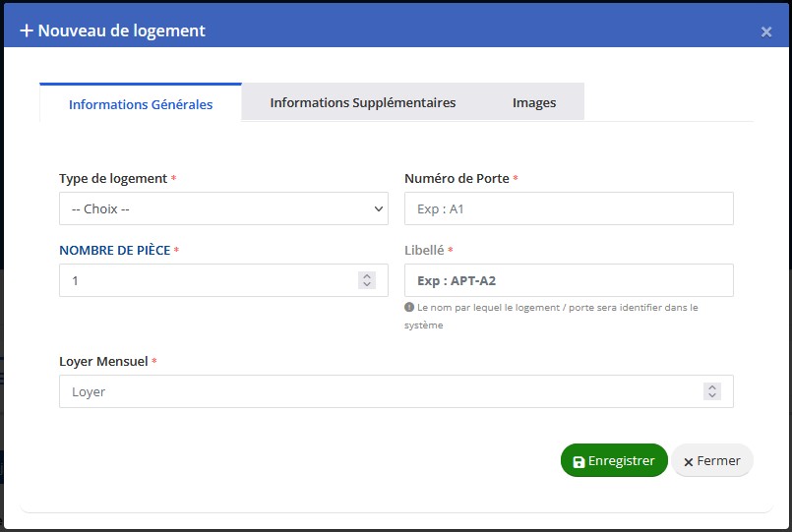Increment Loyer Mensuel using up arrow
The width and height of the screenshot is (792, 532).
coord(712,387)
